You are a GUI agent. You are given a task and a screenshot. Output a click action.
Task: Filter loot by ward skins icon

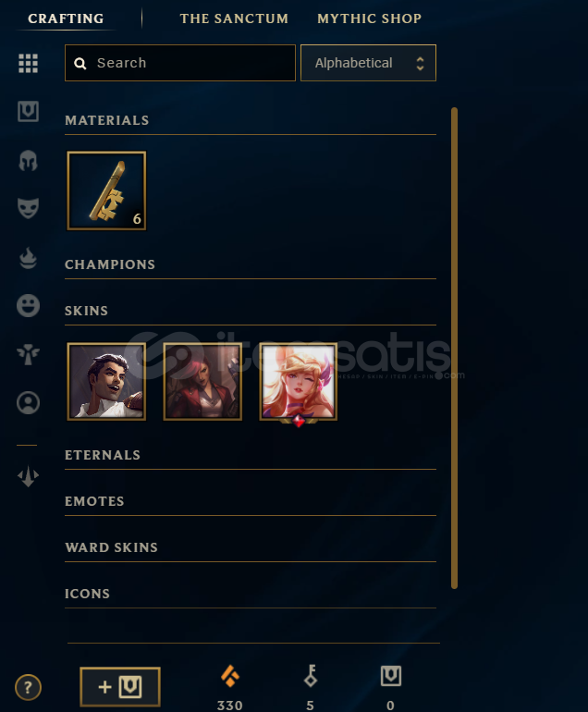pos(28,354)
